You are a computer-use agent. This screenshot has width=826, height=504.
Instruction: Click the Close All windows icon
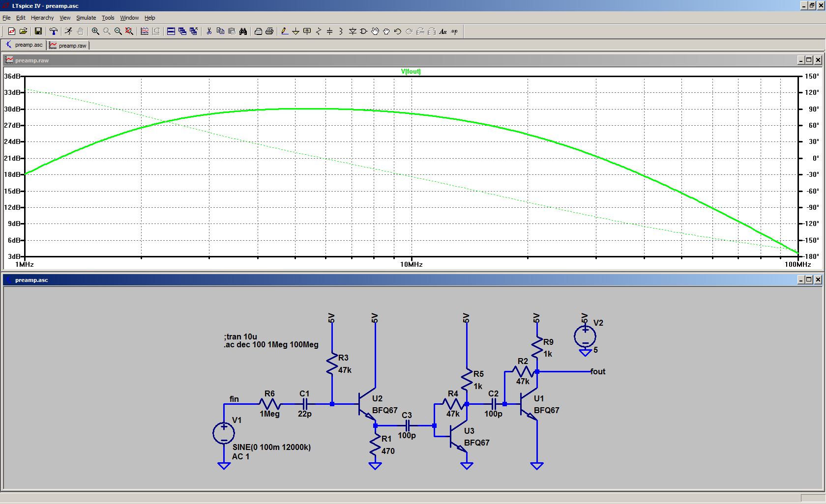tap(194, 31)
